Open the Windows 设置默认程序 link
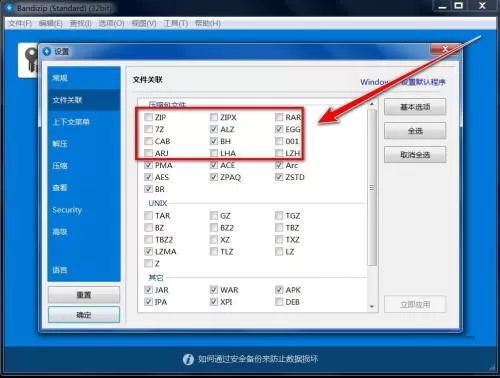Viewport: 500px width, 378px height. [x=403, y=82]
